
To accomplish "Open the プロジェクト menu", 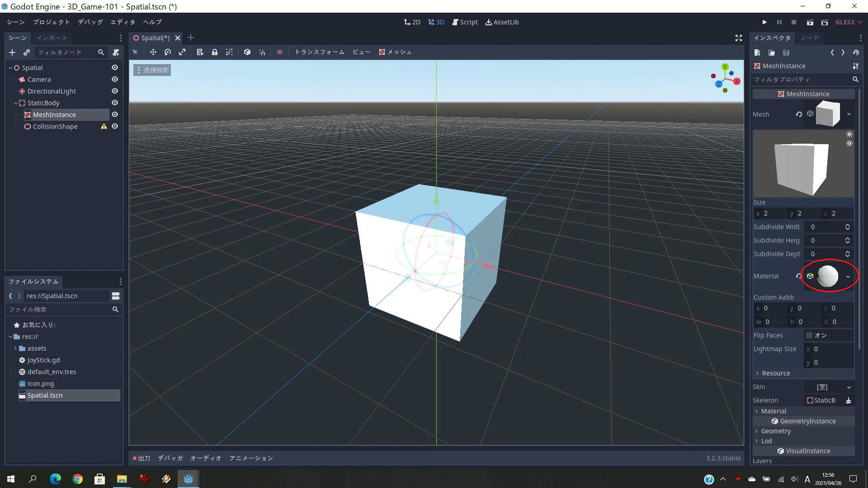I will 52,22.
